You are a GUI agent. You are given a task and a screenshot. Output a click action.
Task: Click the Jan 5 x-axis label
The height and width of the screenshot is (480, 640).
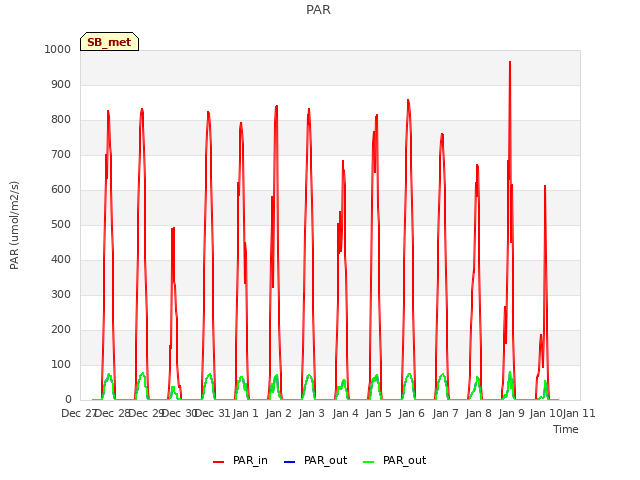pyautogui.click(x=378, y=413)
